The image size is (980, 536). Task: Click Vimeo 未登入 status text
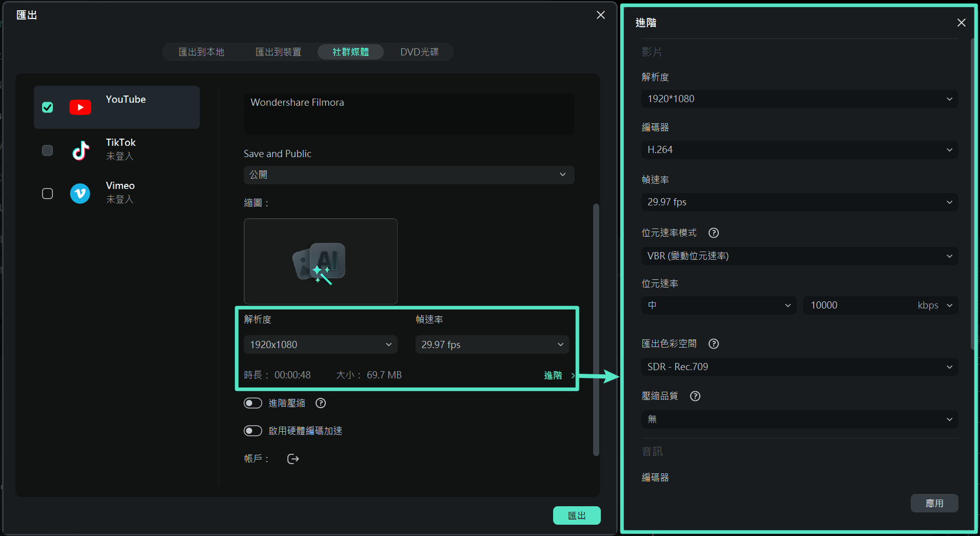pyautogui.click(x=120, y=199)
